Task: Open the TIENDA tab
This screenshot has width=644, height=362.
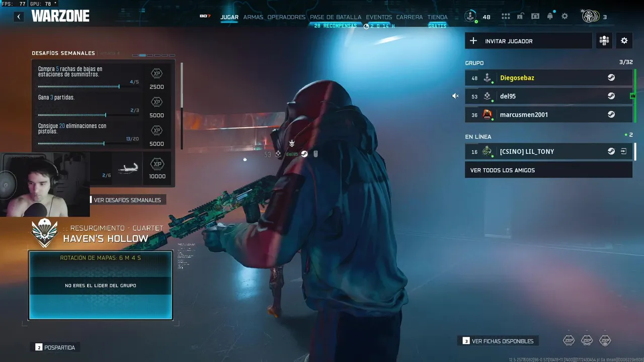Action: pos(437,17)
